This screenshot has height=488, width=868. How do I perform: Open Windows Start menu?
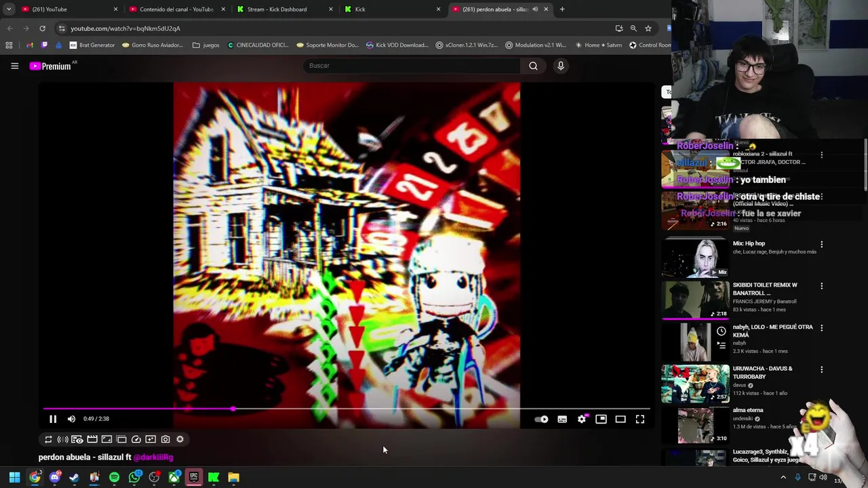(x=14, y=477)
